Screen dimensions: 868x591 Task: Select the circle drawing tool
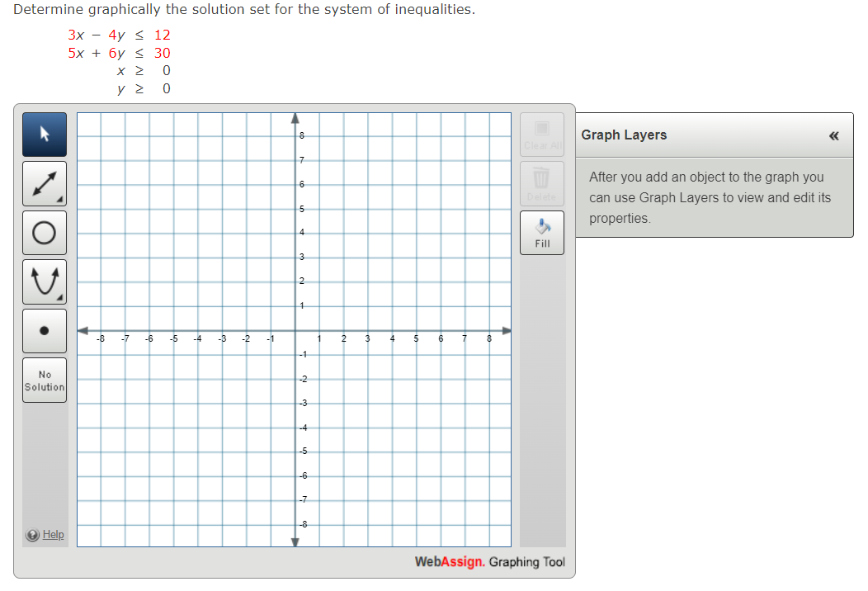(x=44, y=232)
